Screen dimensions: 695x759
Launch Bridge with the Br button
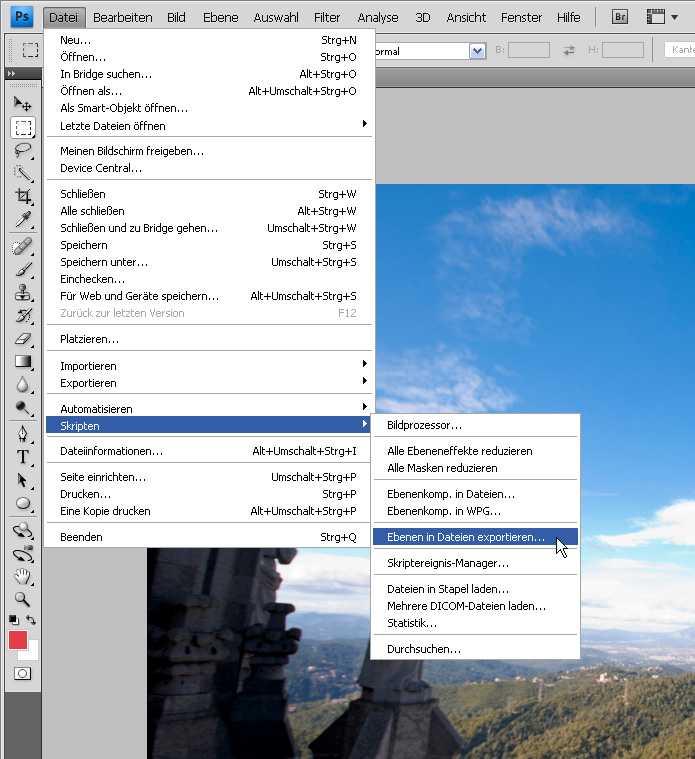619,17
